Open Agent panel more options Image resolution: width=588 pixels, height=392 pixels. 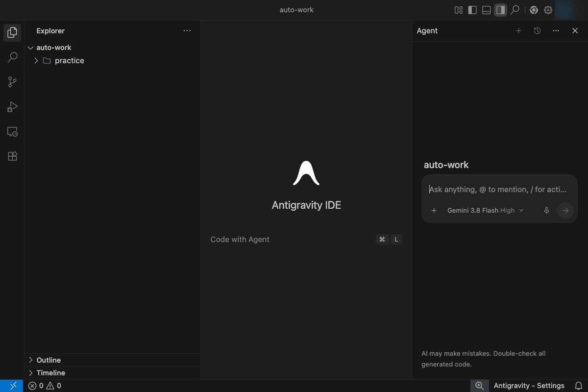point(556,30)
